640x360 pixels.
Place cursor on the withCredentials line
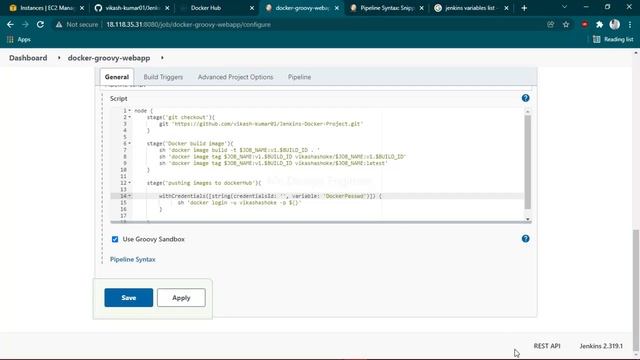click(270, 196)
